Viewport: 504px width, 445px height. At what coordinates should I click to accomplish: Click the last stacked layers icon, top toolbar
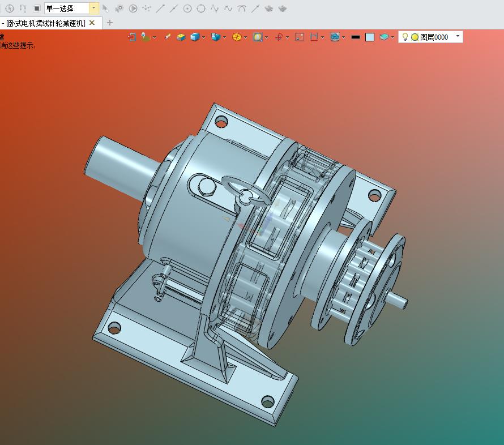283,8
